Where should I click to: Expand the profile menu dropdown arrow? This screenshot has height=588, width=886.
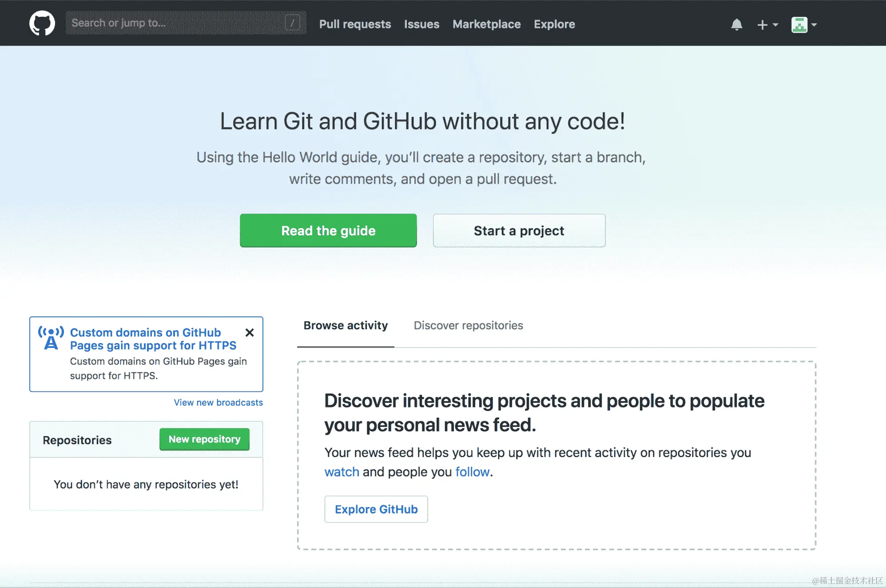tap(814, 25)
